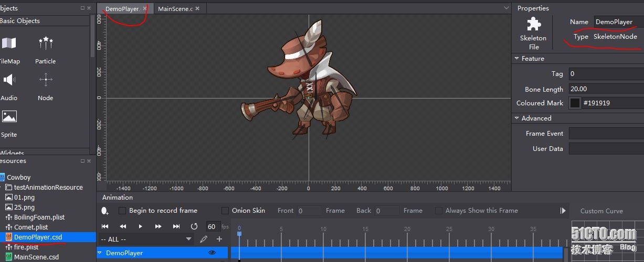Close the Objects panel
This screenshot has width=644, height=262.
(89, 8)
